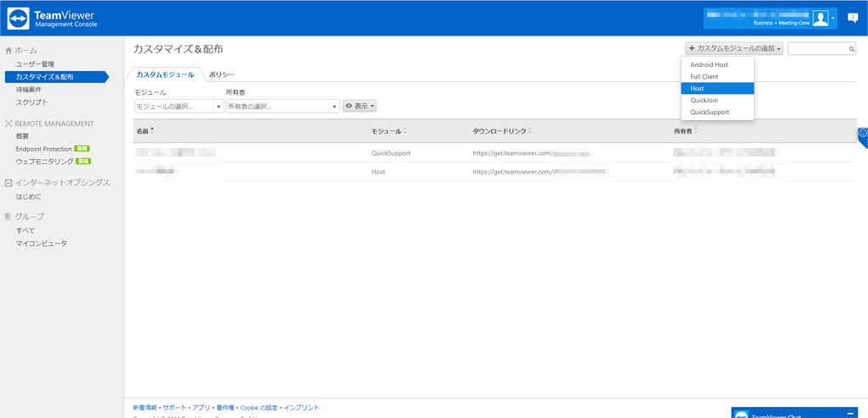This screenshot has height=418, width=868.
Task: Click the 新着情報 footer link
Action: tap(145, 408)
